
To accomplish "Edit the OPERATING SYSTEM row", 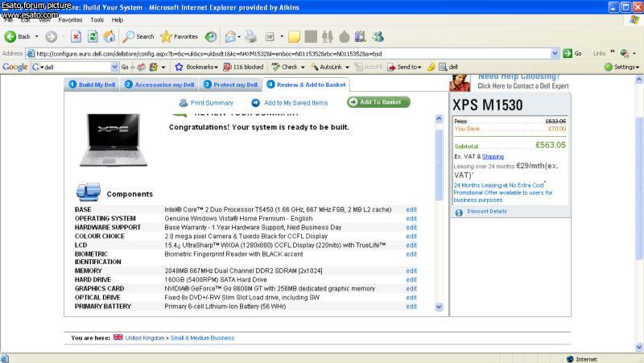I will [411, 218].
